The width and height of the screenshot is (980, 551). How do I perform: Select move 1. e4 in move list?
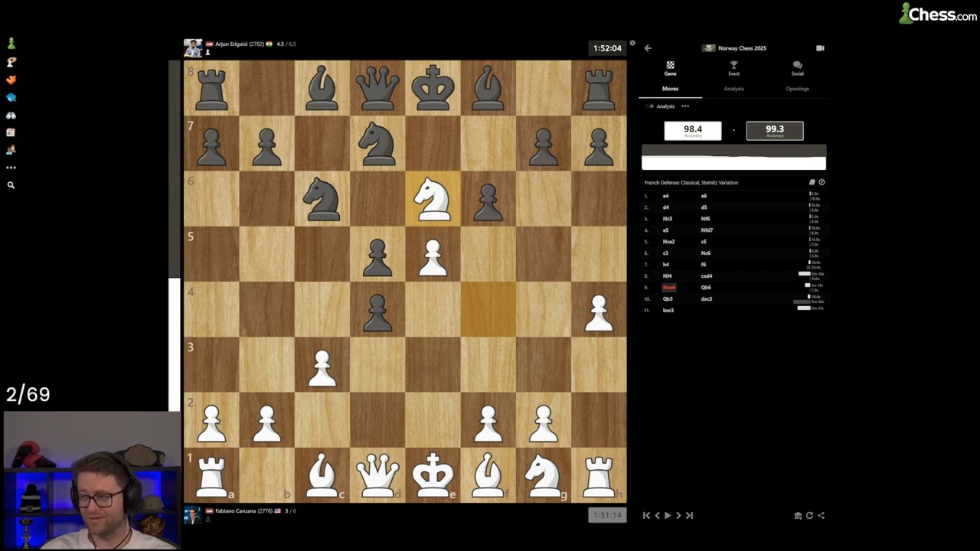click(x=665, y=196)
